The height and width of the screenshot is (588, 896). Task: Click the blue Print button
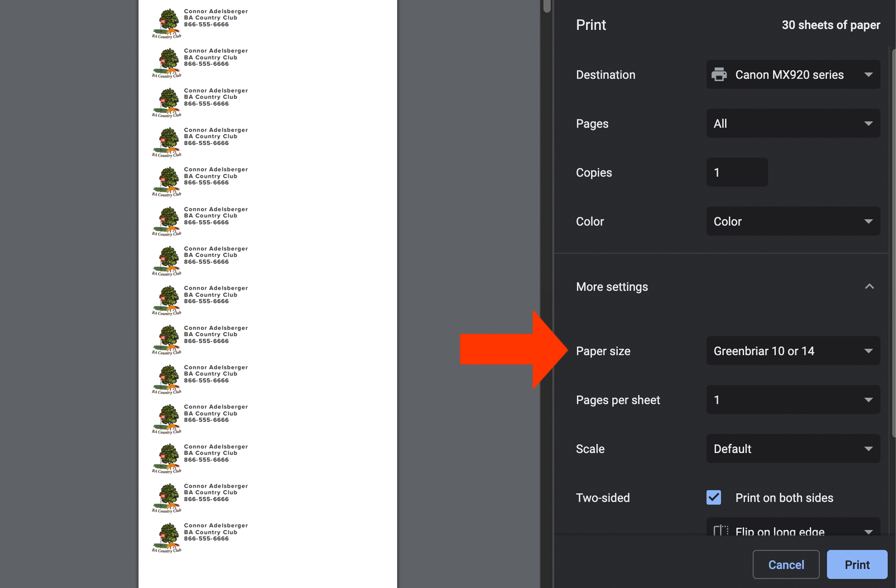857,564
